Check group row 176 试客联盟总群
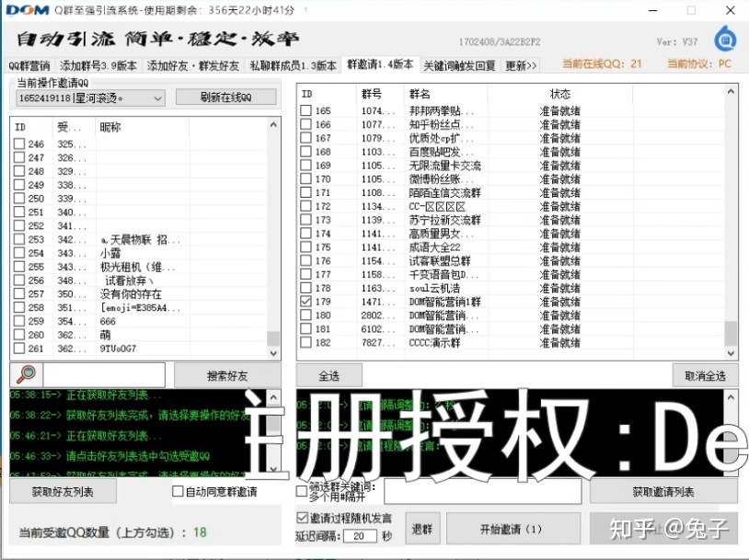749x560 pixels. [x=306, y=260]
